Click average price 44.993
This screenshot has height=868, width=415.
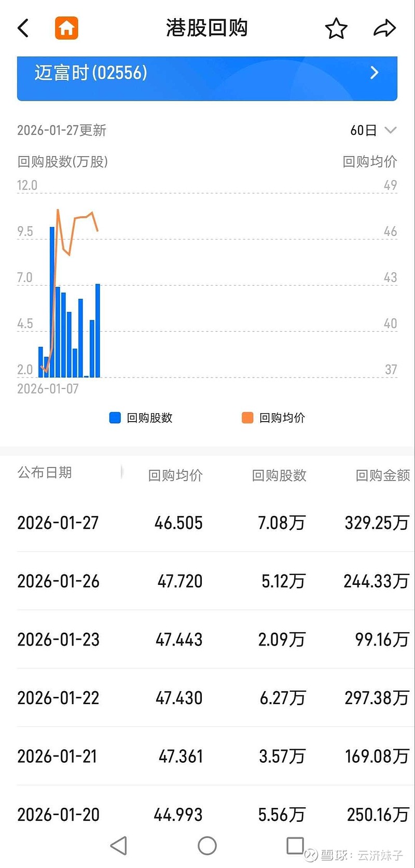pos(178,815)
